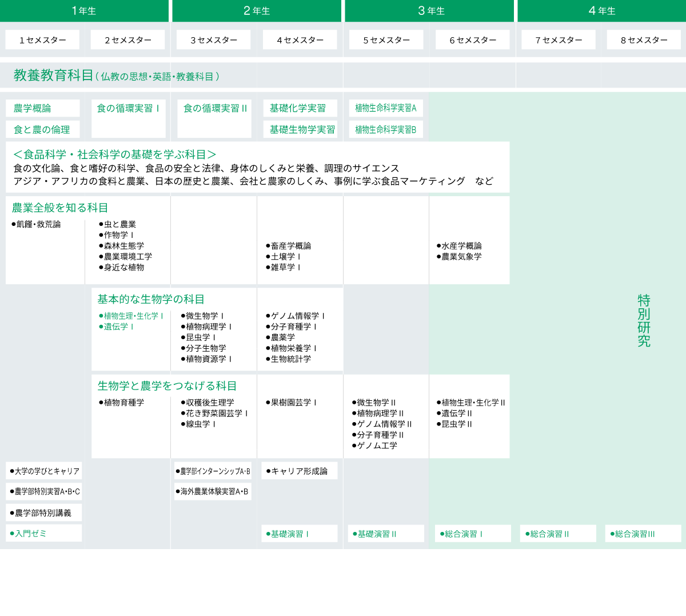
Task: Click the 食と農の倫理 course box
Action: (x=43, y=129)
